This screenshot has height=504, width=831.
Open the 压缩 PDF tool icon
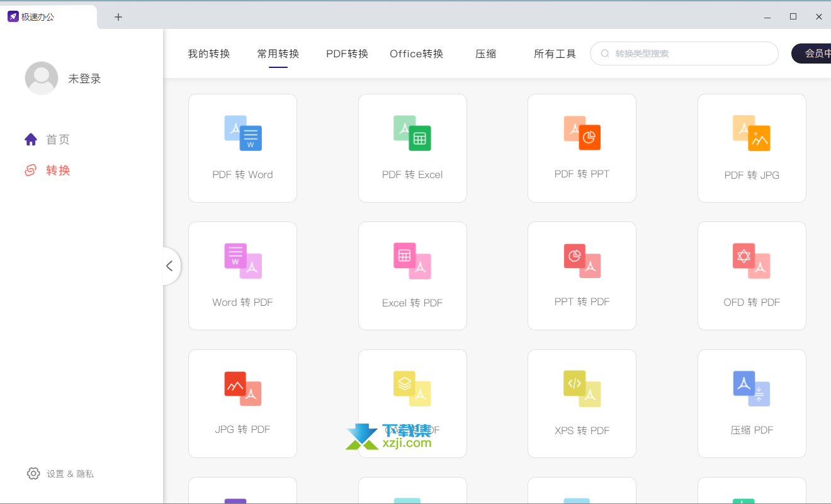(752, 388)
